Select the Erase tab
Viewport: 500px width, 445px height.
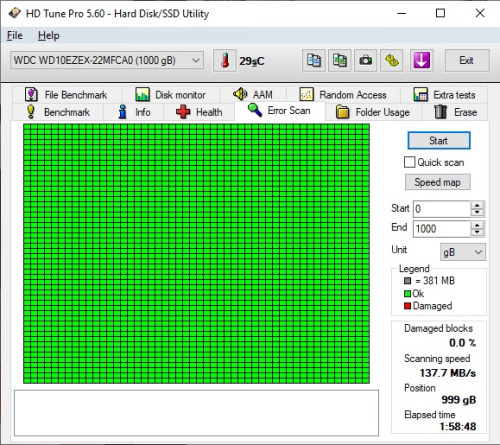point(455,112)
